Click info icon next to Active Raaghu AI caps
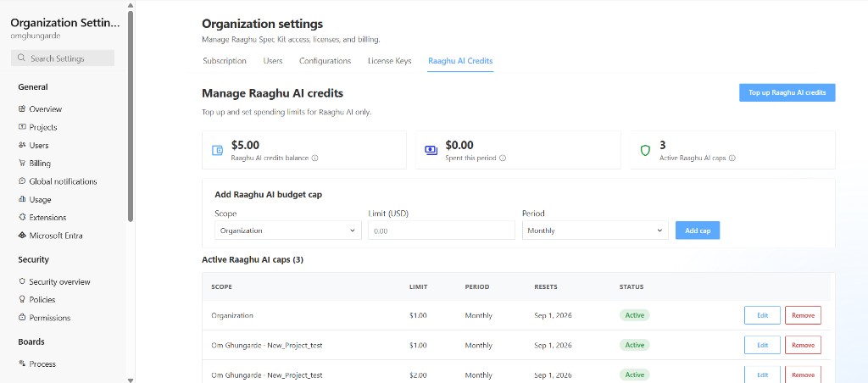This screenshot has width=868, height=383. pos(732,158)
